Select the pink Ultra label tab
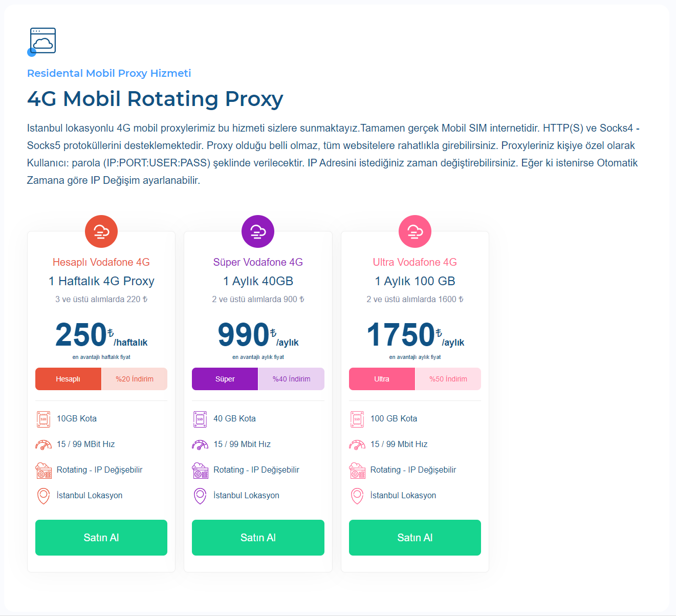This screenshot has height=616, width=676. [x=382, y=379]
